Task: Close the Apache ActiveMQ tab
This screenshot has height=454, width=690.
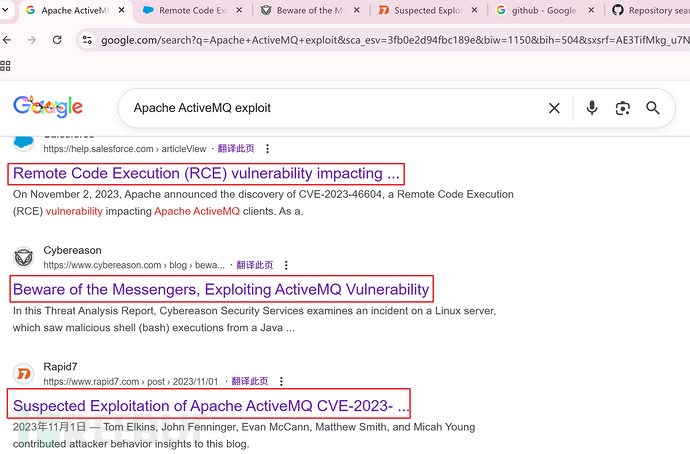Action: [x=122, y=10]
